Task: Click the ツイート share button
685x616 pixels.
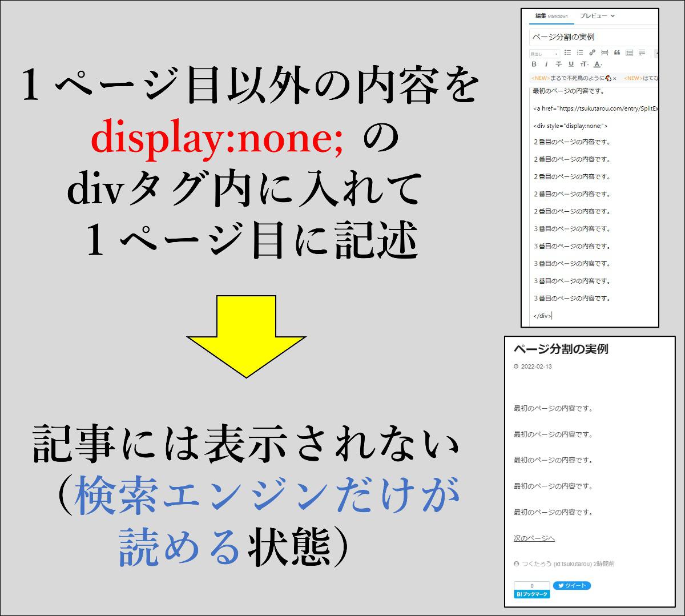Action: pyautogui.click(x=572, y=586)
